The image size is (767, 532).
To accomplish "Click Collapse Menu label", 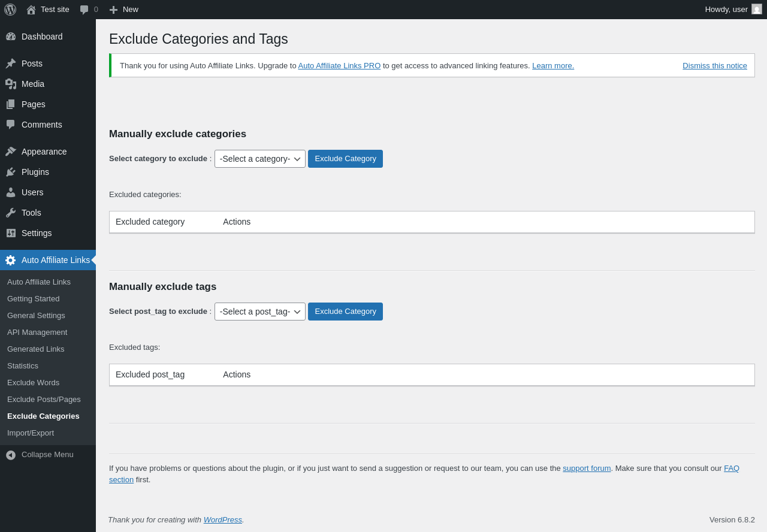I will coord(47,454).
